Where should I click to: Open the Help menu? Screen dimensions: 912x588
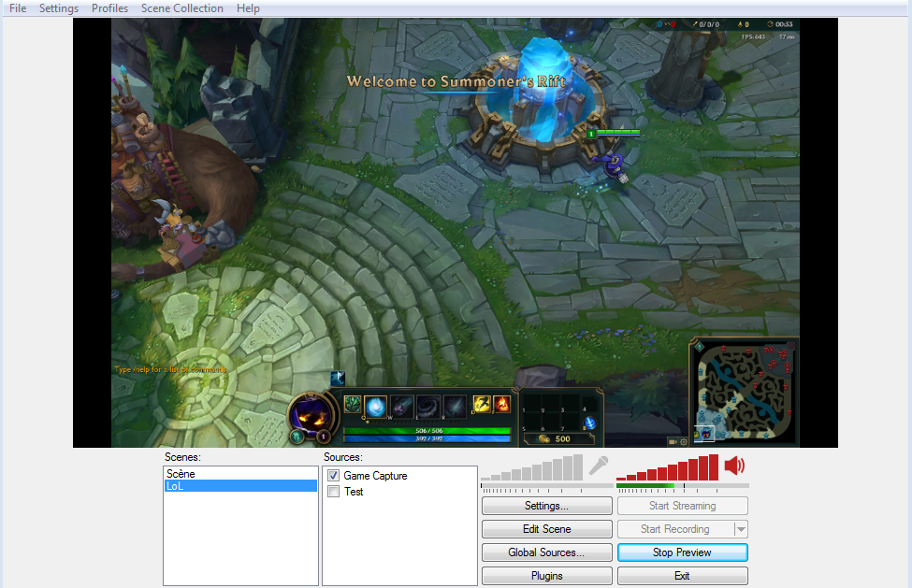[x=248, y=8]
